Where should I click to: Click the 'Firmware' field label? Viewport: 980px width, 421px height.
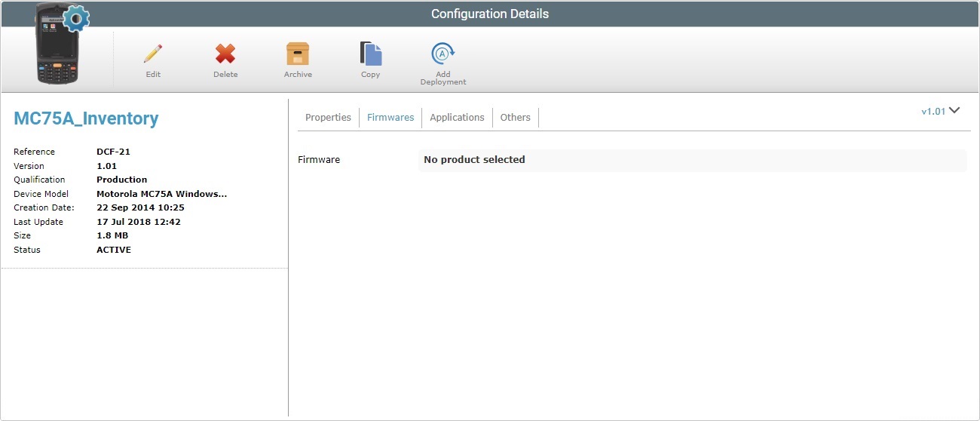[x=319, y=160]
